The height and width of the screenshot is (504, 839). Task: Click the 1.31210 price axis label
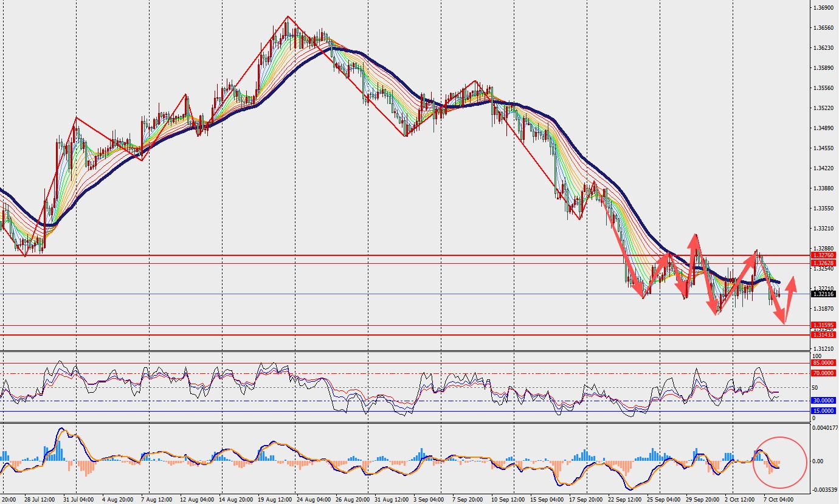pos(823,349)
